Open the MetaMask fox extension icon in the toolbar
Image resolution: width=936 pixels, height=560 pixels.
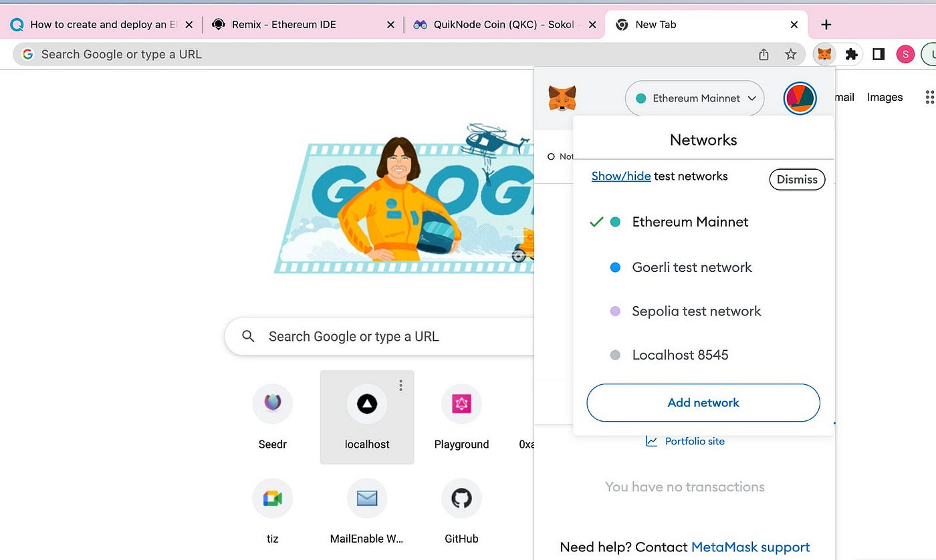tap(824, 54)
